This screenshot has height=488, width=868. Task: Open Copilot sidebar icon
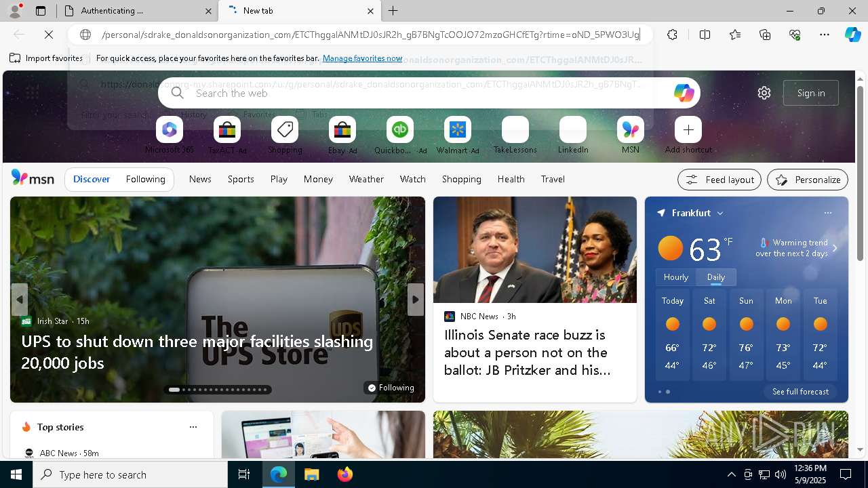click(x=852, y=35)
